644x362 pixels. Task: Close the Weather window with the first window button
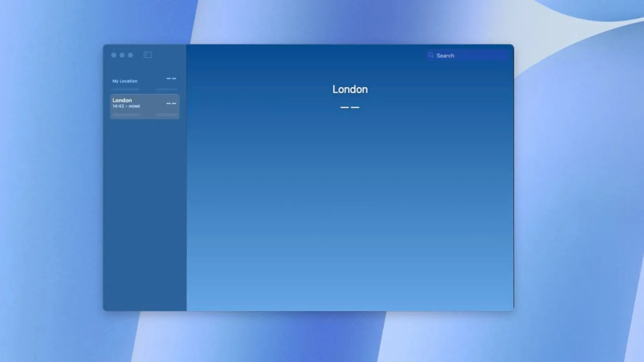coord(114,55)
